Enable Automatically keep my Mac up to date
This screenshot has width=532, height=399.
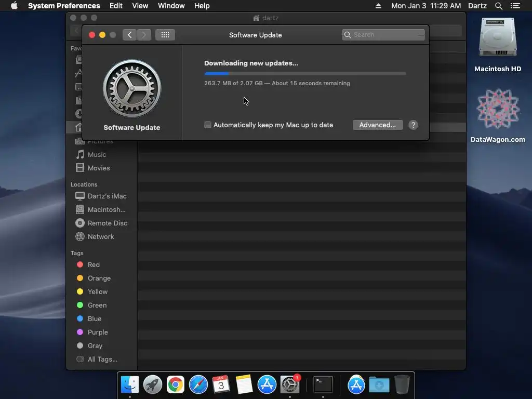208,125
